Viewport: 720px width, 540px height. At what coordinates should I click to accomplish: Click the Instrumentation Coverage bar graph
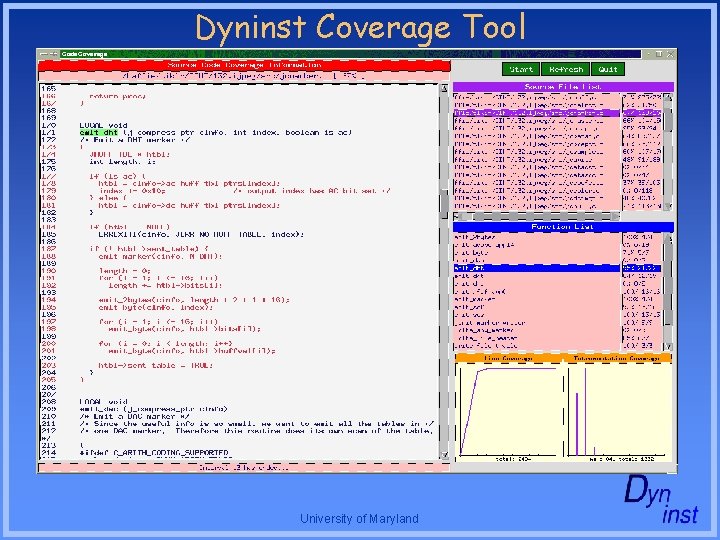(x=618, y=411)
